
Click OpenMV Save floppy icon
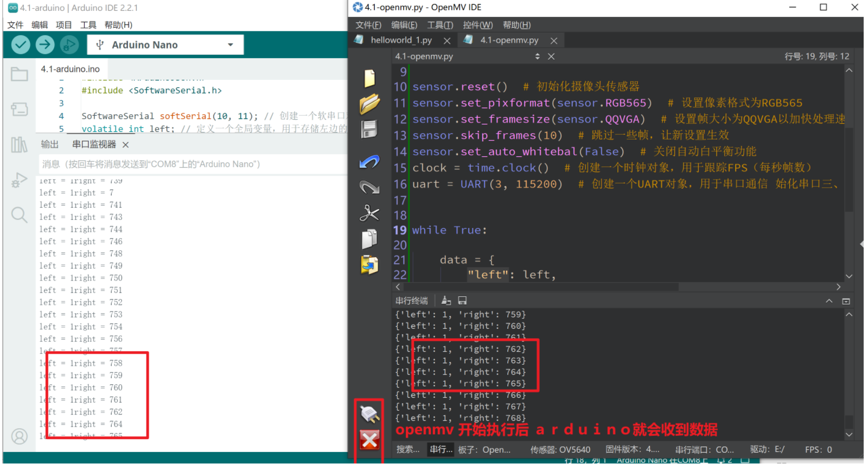369,129
